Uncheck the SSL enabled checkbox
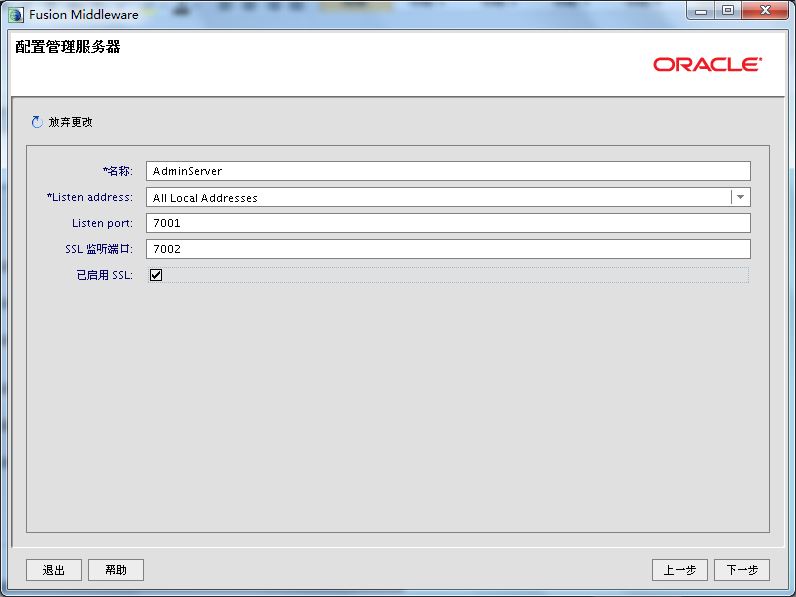Viewport: 796px width, 597px height. coord(156,275)
